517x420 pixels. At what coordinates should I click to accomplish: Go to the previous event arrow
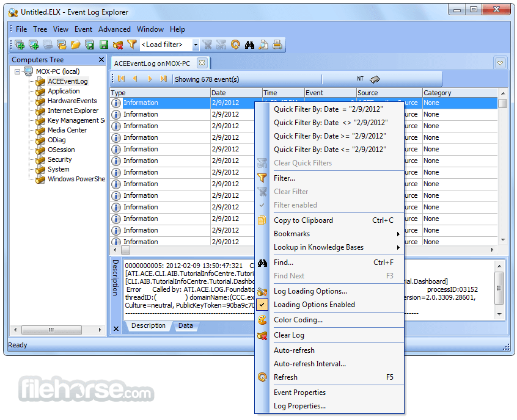point(135,79)
